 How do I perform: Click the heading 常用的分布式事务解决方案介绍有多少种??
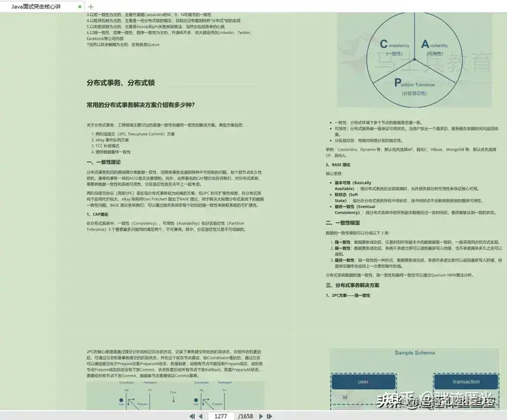(x=140, y=105)
